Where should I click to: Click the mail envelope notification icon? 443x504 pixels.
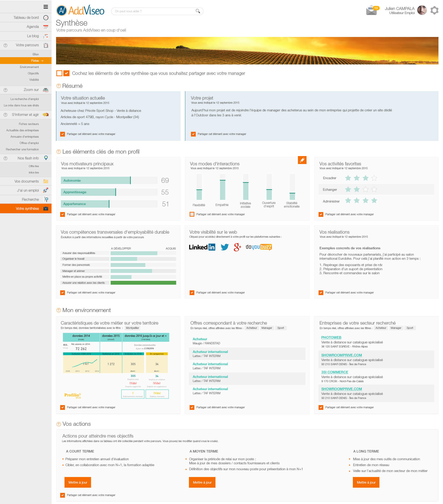pos(371,11)
